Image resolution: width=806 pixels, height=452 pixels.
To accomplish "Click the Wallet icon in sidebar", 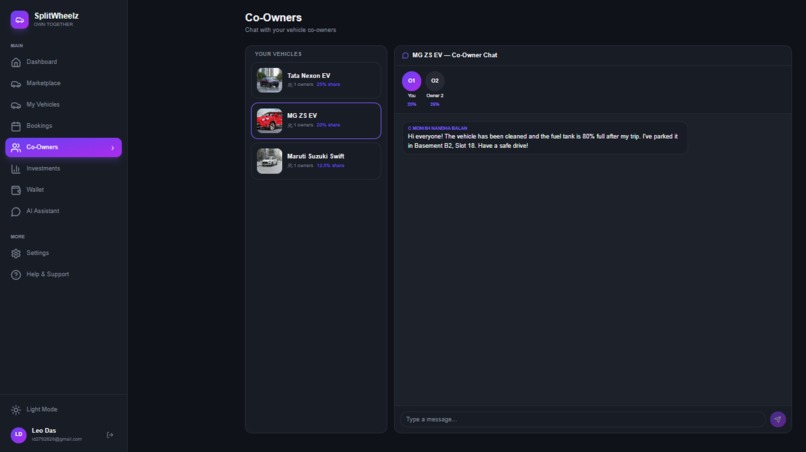I will pos(16,190).
